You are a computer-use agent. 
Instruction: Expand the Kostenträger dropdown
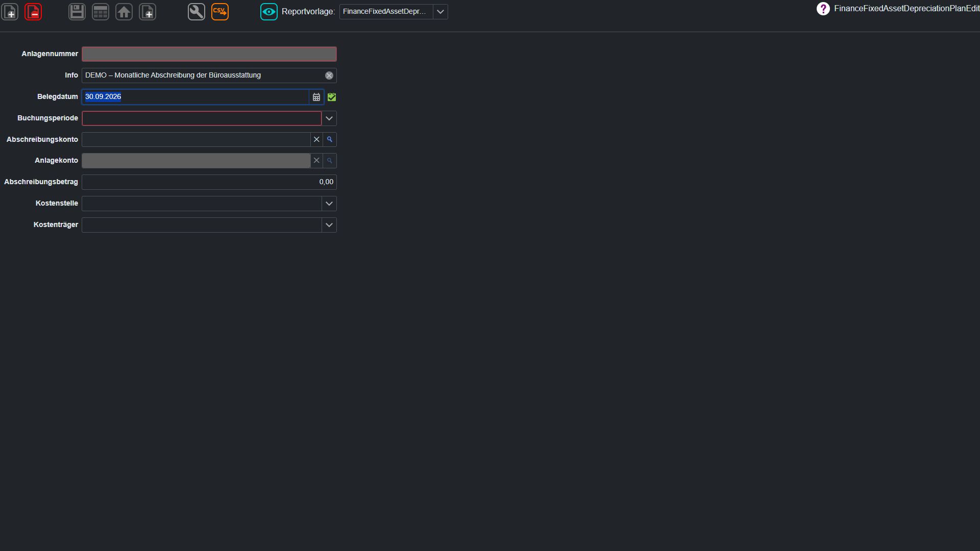pos(329,225)
